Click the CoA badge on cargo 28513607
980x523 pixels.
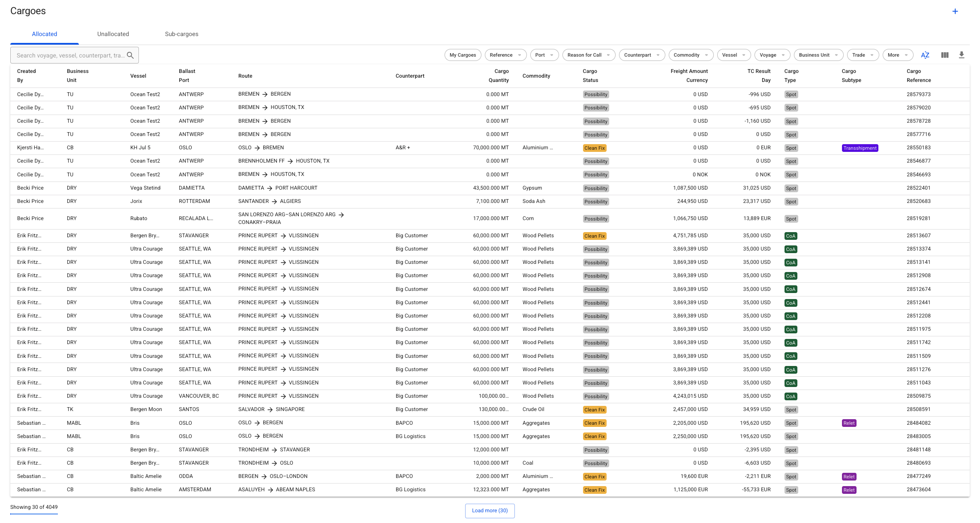(791, 236)
